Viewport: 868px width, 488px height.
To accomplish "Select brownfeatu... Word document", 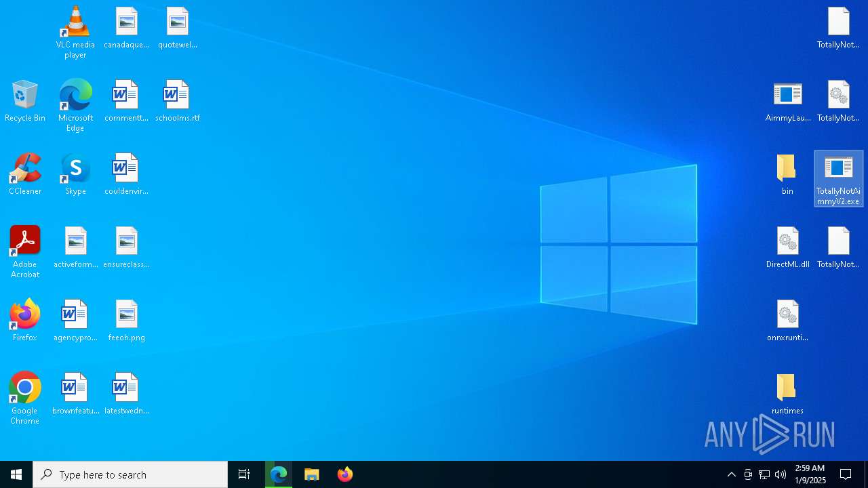I will (75, 394).
